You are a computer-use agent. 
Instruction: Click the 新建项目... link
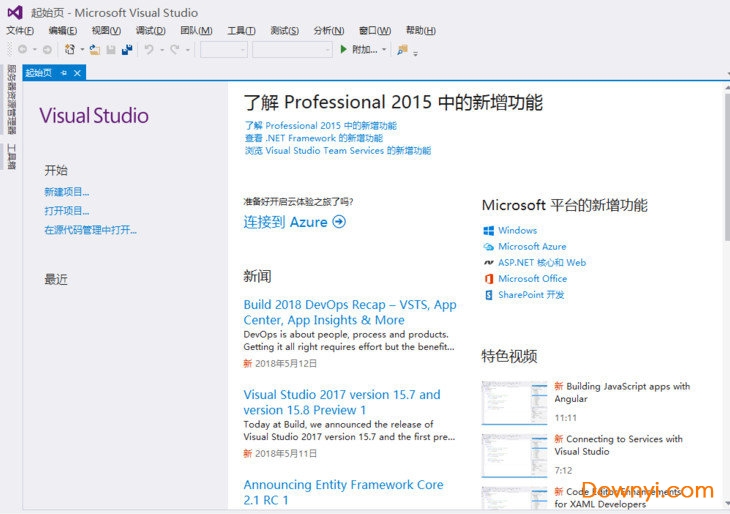(66, 192)
